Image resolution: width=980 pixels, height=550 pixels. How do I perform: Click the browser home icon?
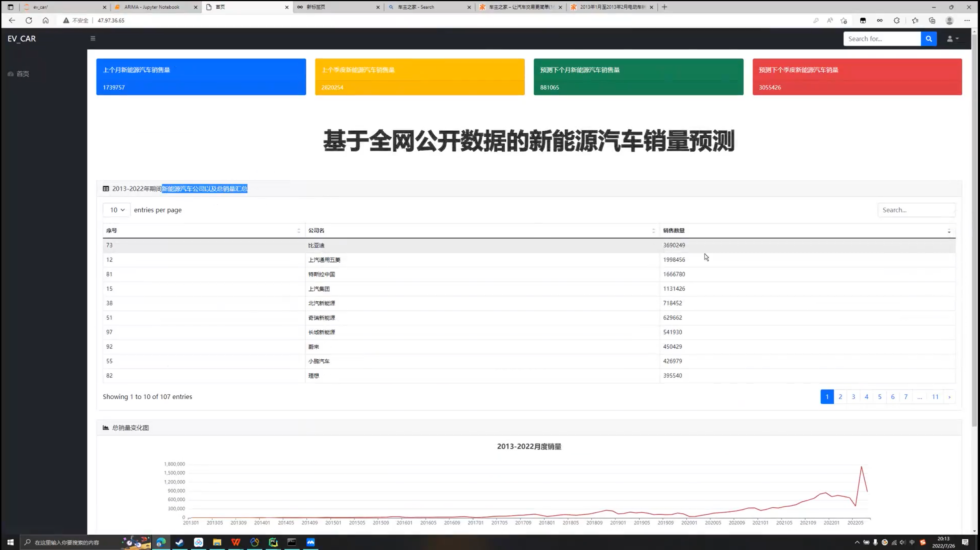coord(46,21)
